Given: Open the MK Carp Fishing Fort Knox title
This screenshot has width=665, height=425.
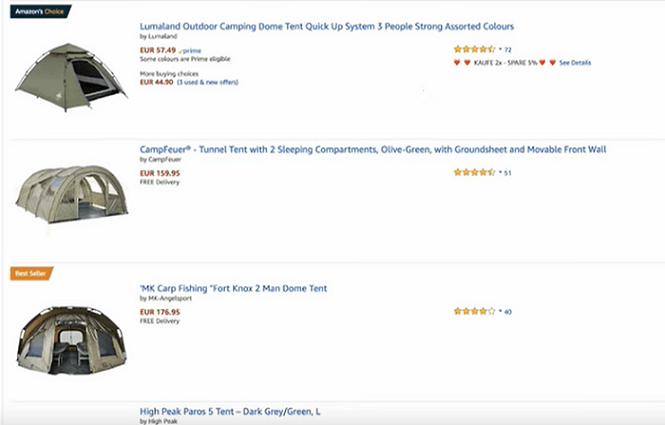Looking at the screenshot, I should tap(233, 288).
